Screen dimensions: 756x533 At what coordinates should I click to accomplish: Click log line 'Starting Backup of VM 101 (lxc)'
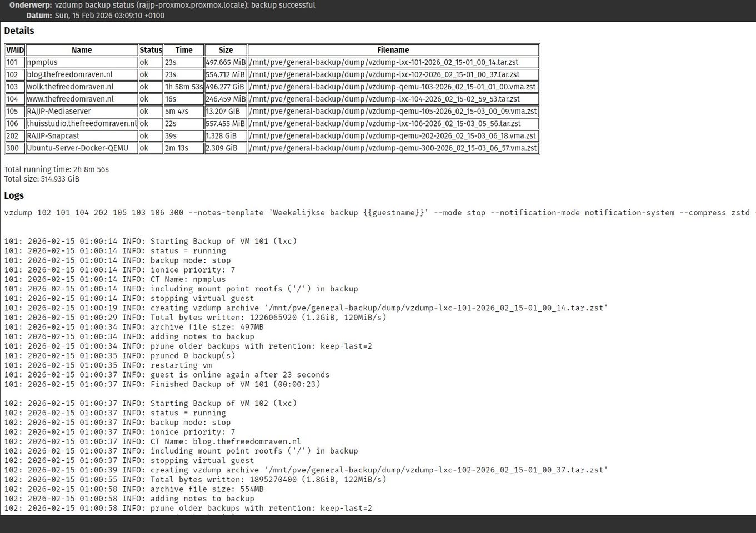click(151, 241)
